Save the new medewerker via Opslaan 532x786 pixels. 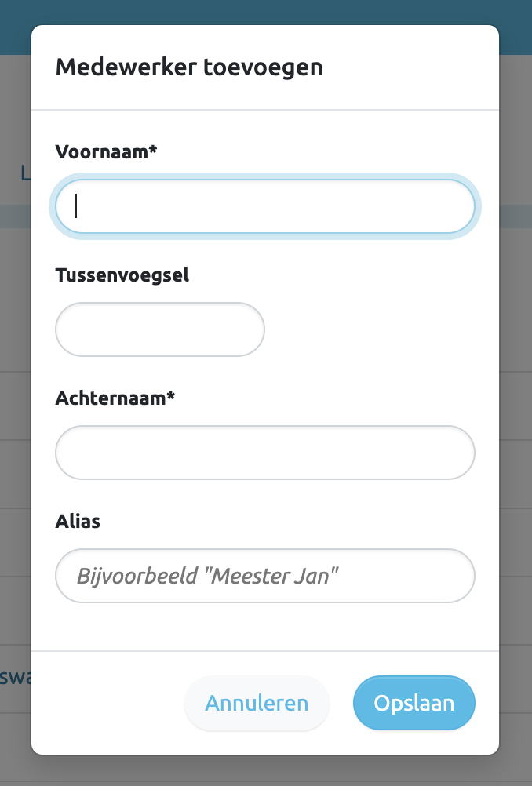[414, 703]
